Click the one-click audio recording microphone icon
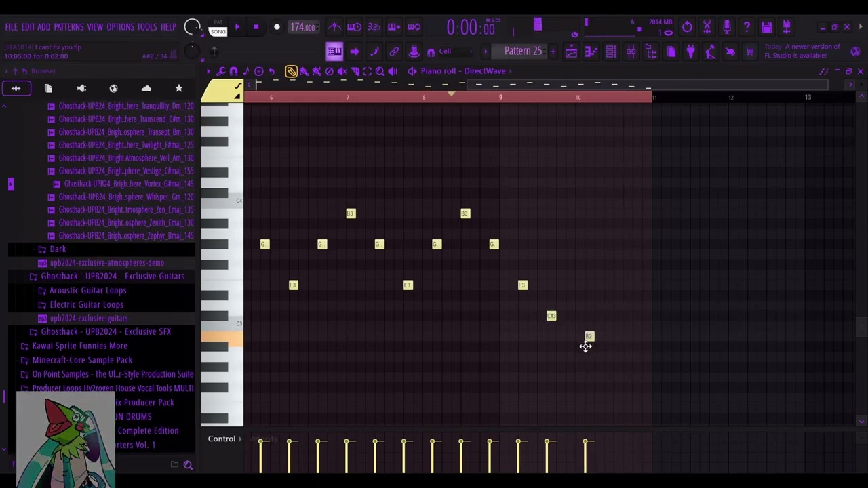The image size is (868, 488). 727,27
